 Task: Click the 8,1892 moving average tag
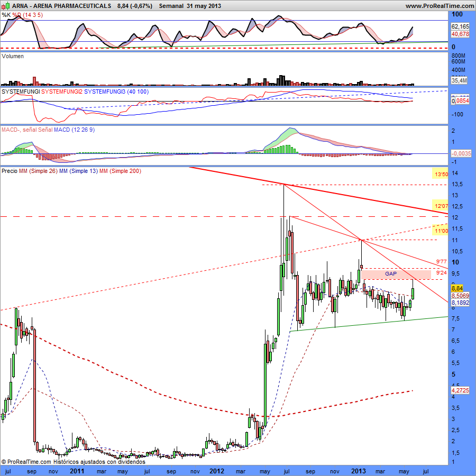[460, 303]
